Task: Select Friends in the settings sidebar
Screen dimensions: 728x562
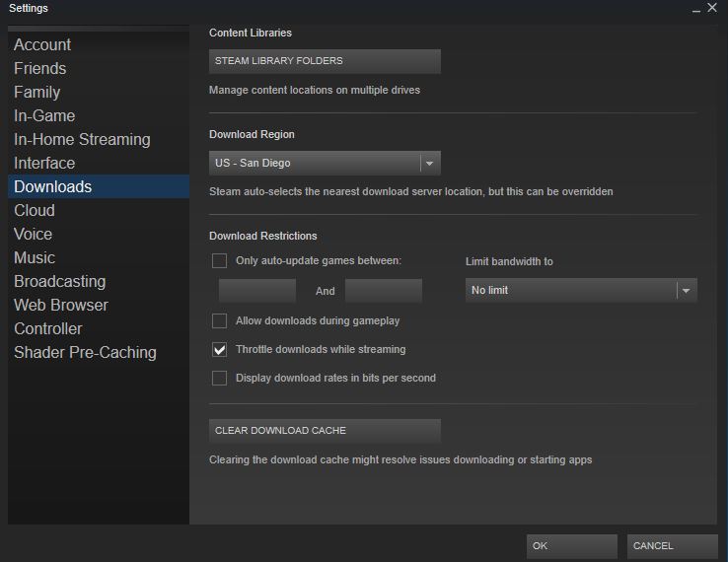Action: coord(99,69)
